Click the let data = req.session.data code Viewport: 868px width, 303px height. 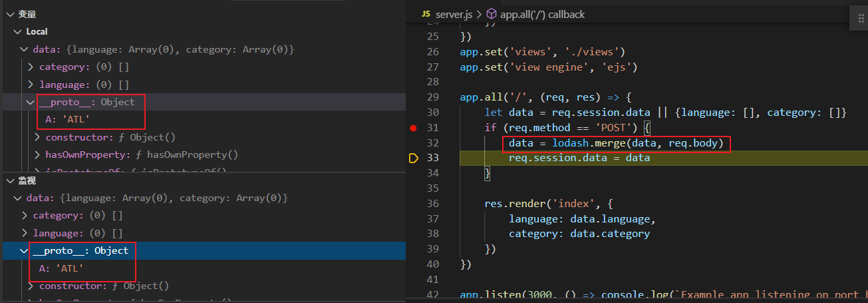(x=665, y=113)
